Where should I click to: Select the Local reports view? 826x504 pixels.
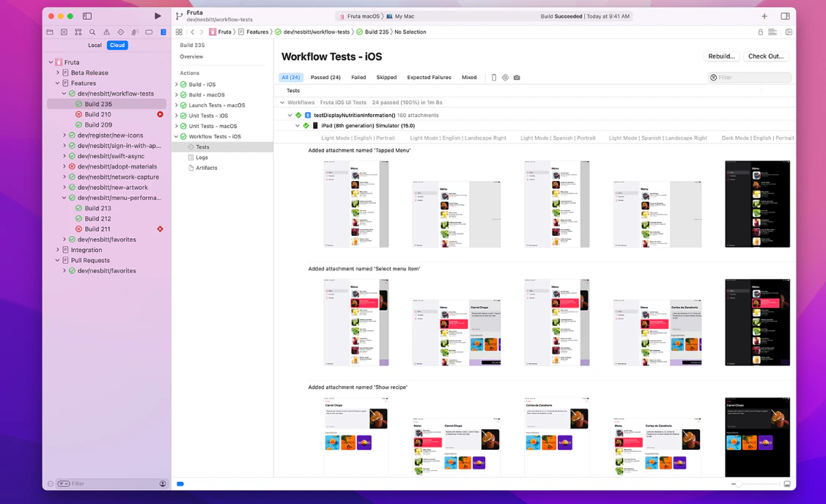pos(95,45)
